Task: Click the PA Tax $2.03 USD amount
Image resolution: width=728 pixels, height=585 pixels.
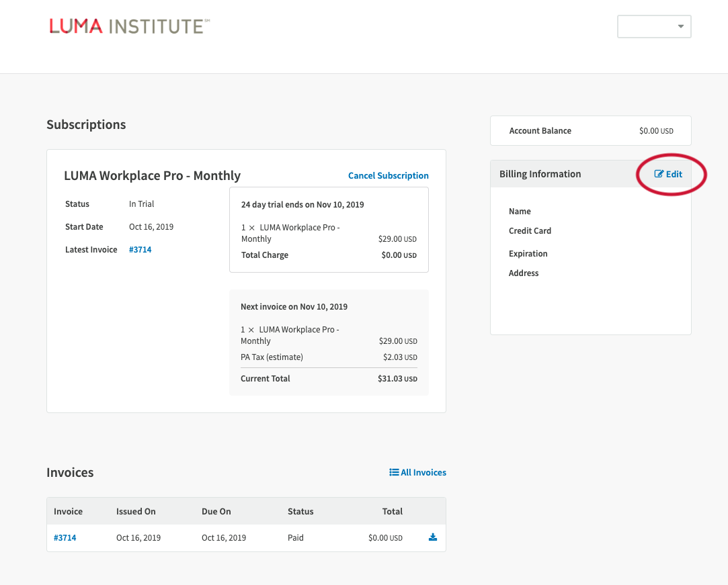Action: (400, 357)
